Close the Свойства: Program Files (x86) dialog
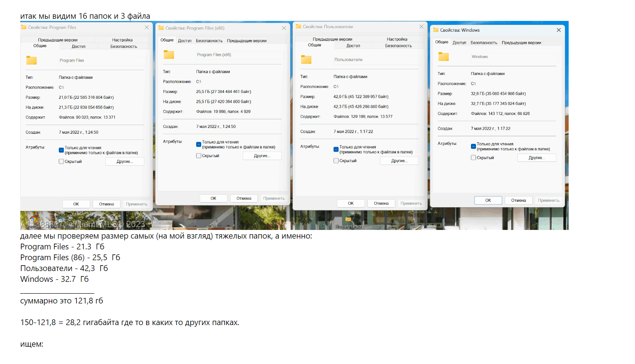635x364 pixels. click(284, 28)
